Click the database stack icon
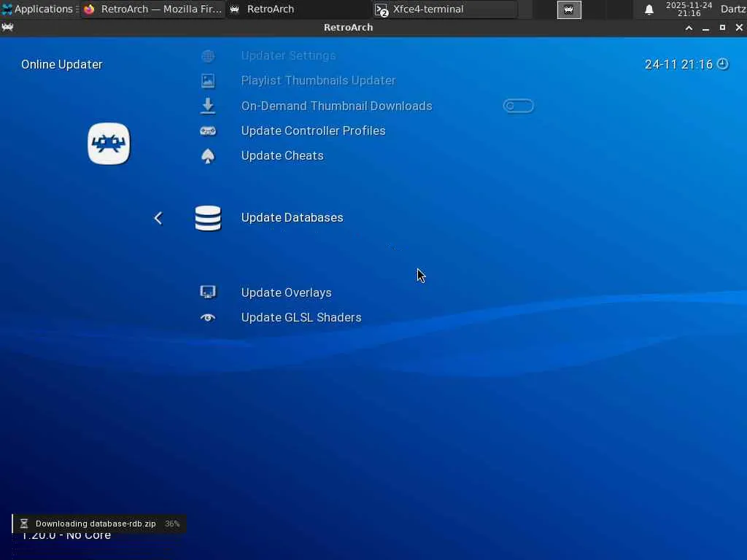Image resolution: width=747 pixels, height=560 pixels. (x=208, y=218)
